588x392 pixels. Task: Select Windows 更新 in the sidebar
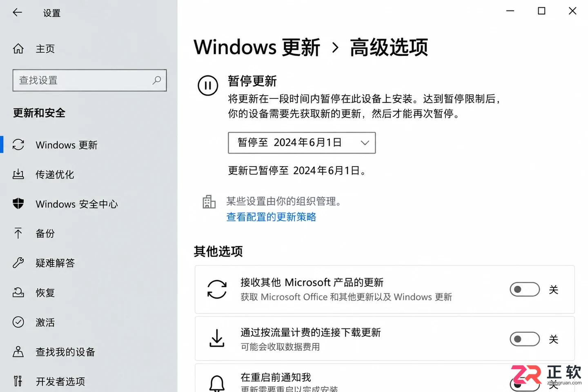click(89, 145)
